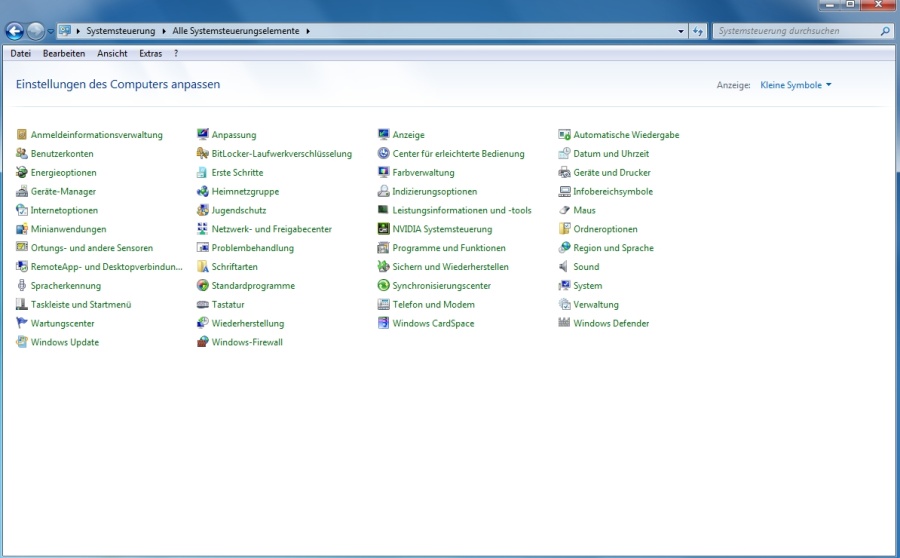This screenshot has width=900, height=558.
Task: Open Leistungsinformationen und -tools
Action: click(462, 211)
